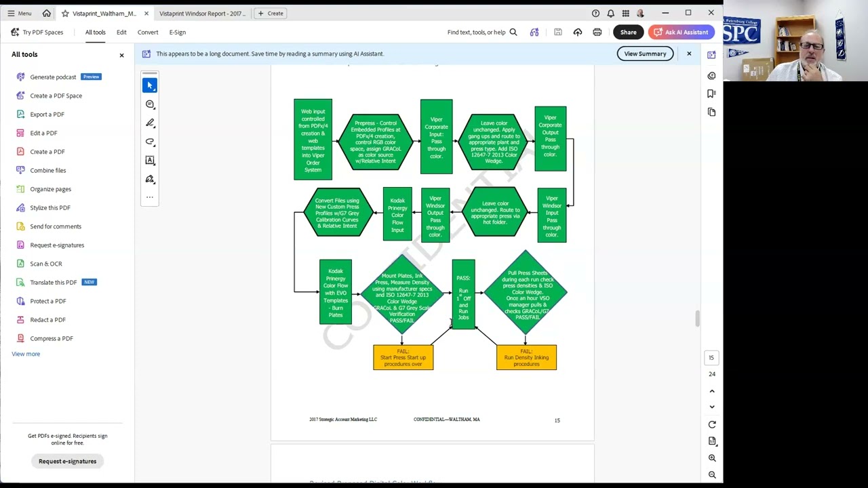868x488 pixels.
Task: Go to next page with down chevron
Action: click(712, 407)
